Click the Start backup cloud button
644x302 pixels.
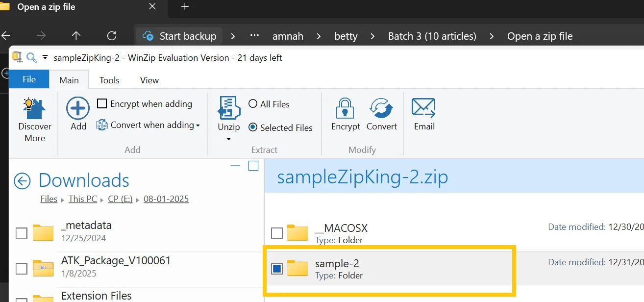coord(179,36)
